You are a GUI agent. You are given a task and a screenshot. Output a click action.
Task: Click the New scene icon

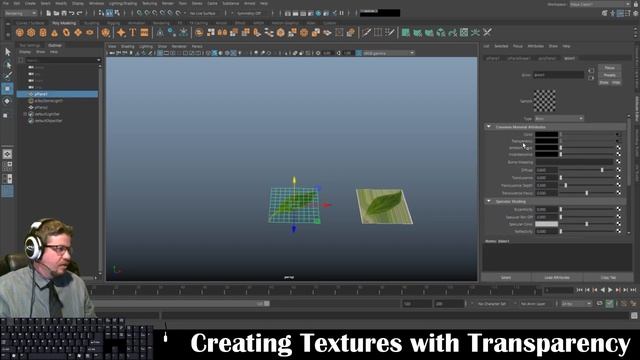click(x=49, y=13)
